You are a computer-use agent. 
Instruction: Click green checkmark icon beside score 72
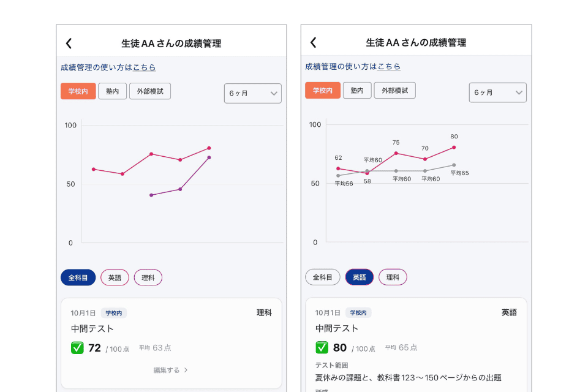pyautogui.click(x=77, y=348)
